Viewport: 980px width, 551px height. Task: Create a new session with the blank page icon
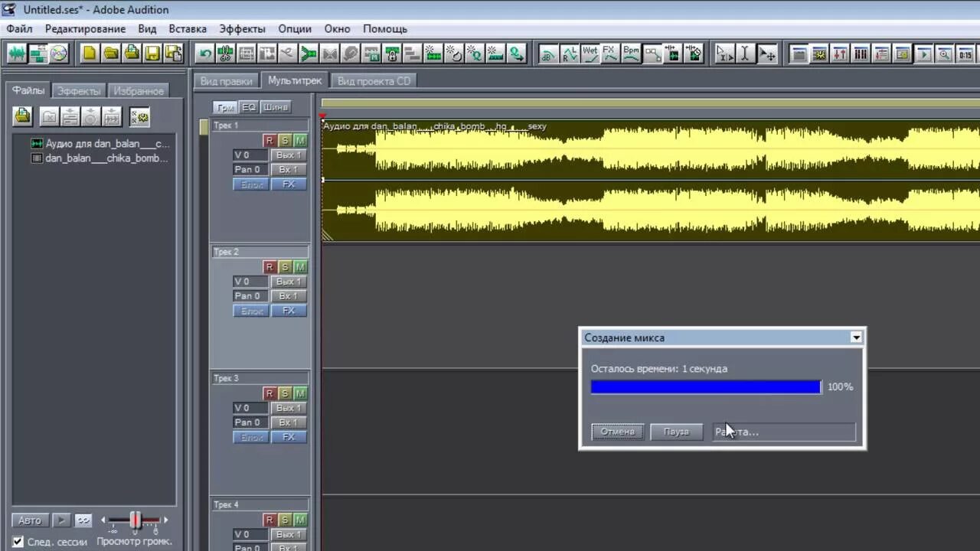point(90,54)
